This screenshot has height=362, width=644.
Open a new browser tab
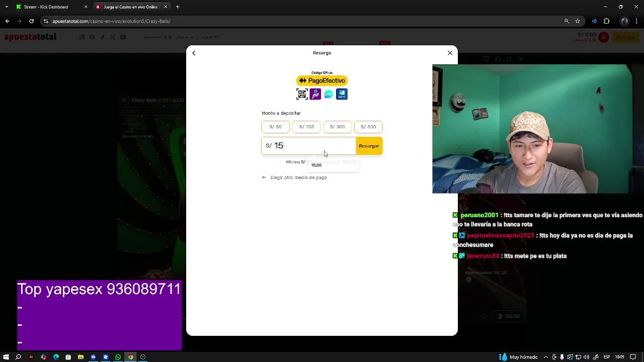tap(178, 7)
